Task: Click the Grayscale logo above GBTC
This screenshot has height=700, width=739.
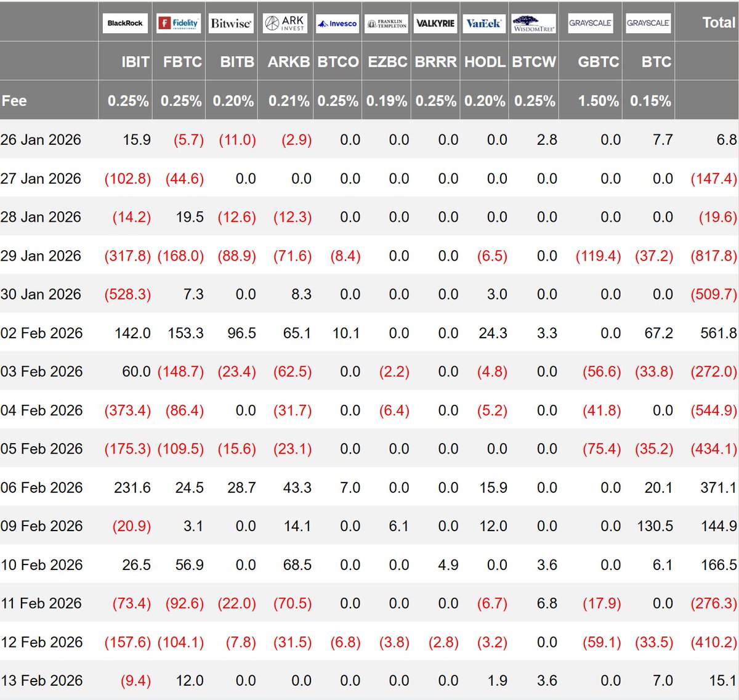Action: point(591,23)
